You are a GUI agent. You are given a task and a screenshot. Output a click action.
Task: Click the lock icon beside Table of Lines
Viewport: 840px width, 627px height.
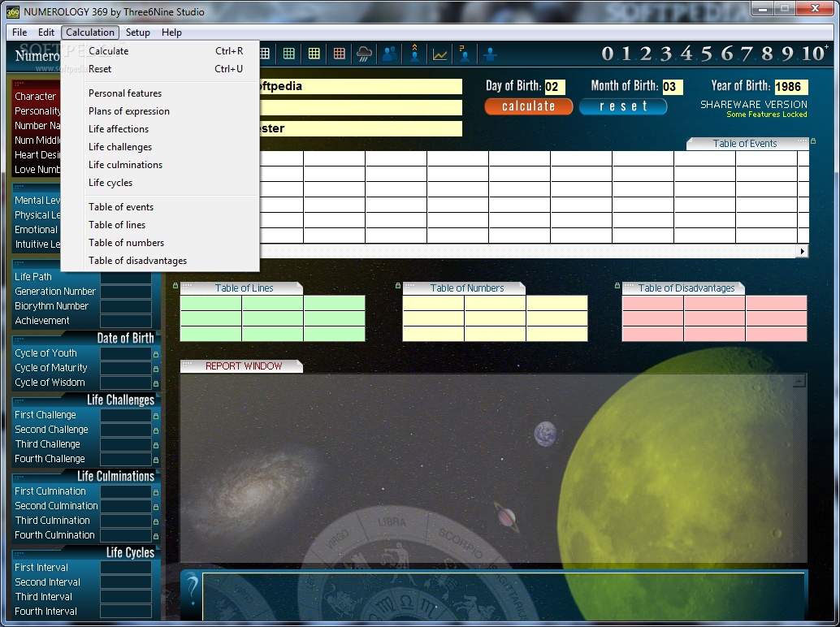(x=175, y=286)
